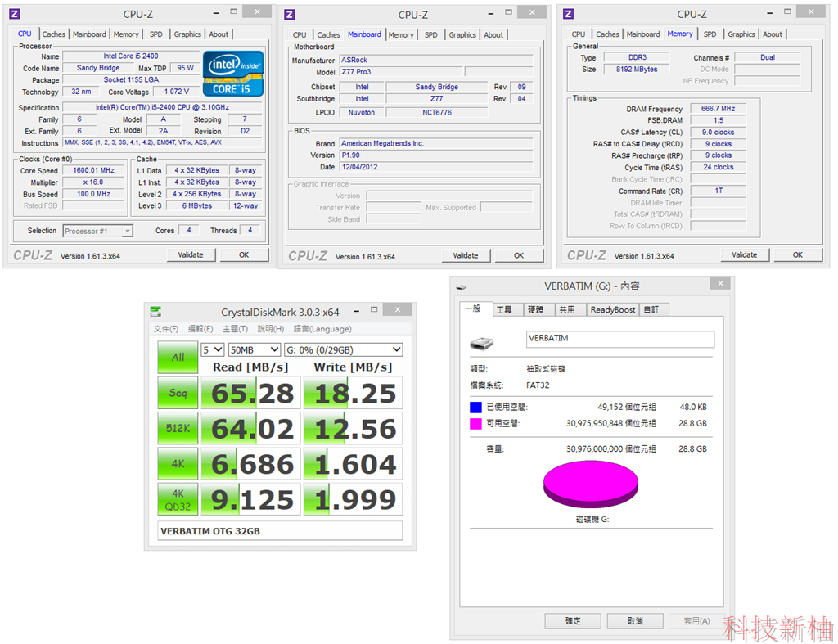Click motherboard model Z77 Pro3 field
The height and width of the screenshot is (644, 838).
pos(401,72)
